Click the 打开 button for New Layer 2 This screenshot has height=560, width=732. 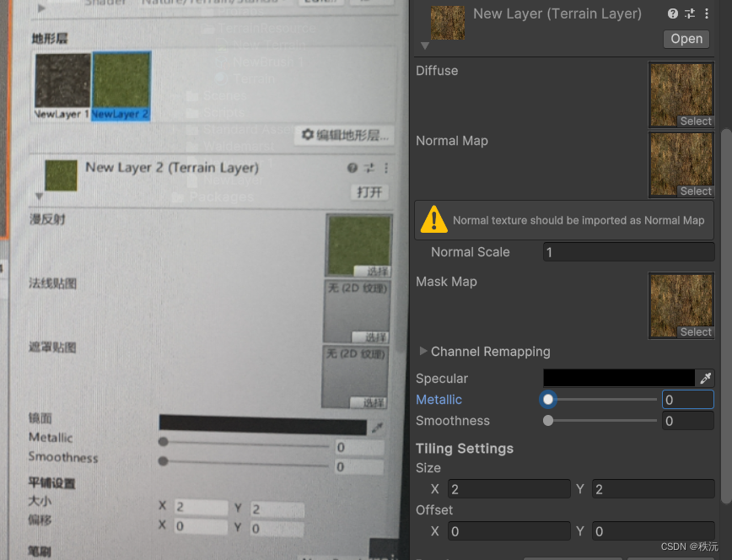tap(369, 192)
